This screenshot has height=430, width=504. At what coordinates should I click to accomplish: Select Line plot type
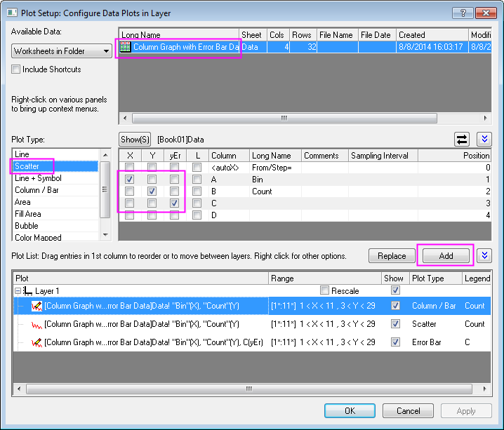[55, 154]
